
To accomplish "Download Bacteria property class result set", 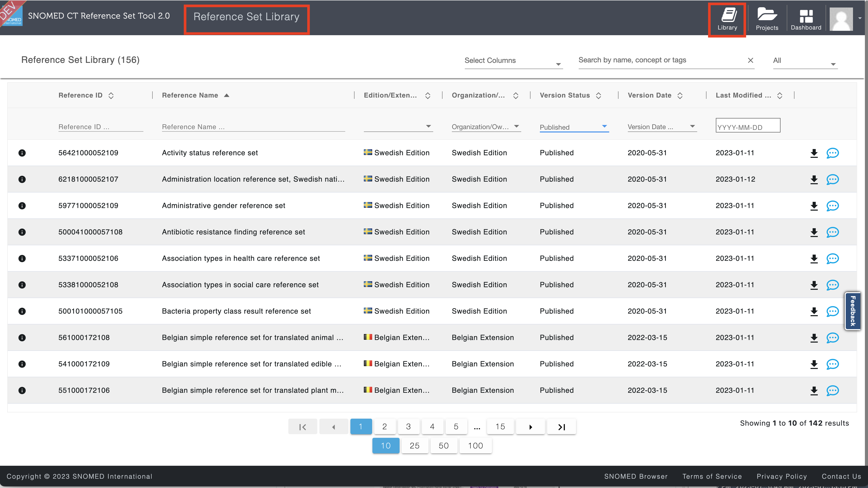I will [814, 312].
